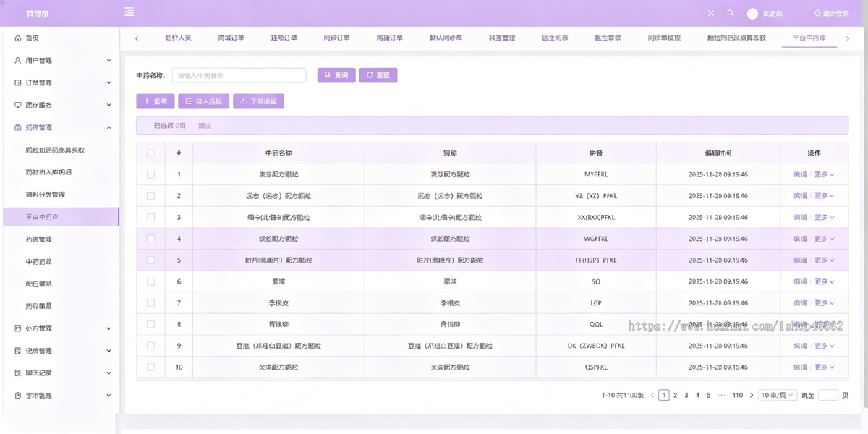Viewport: 868px width, 434px height.
Task: Tick the select-all checkbox in table header
Action: pyautogui.click(x=150, y=153)
